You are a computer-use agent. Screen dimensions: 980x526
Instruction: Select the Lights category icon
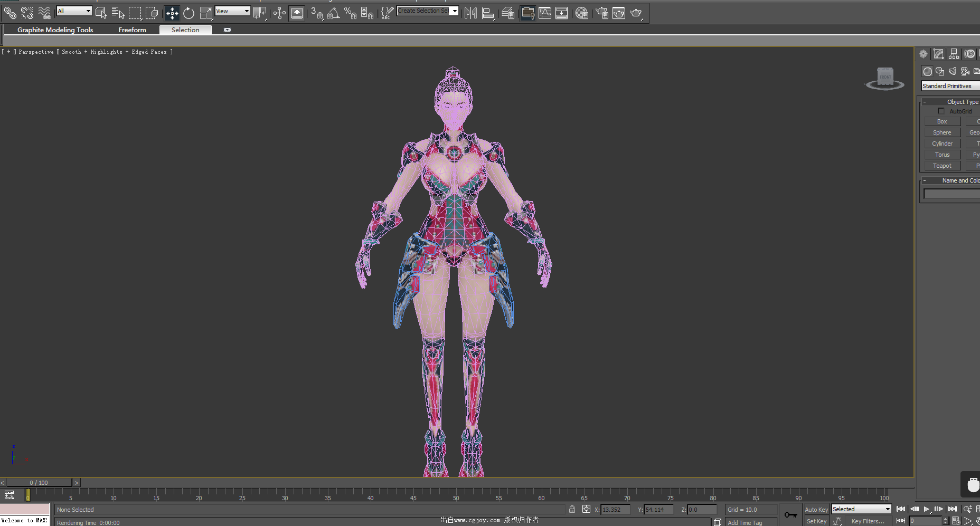953,71
